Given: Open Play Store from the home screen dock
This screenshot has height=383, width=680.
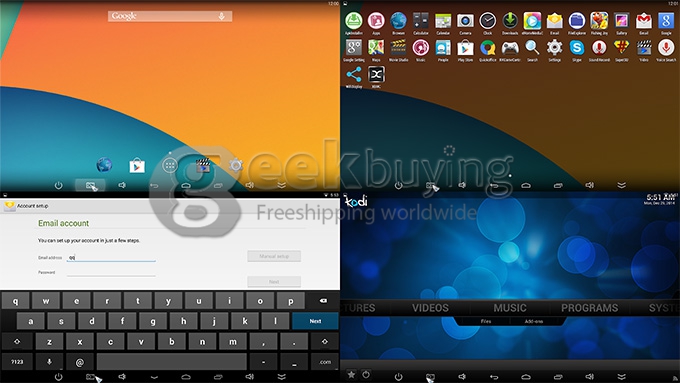Looking at the screenshot, I should tap(137, 166).
